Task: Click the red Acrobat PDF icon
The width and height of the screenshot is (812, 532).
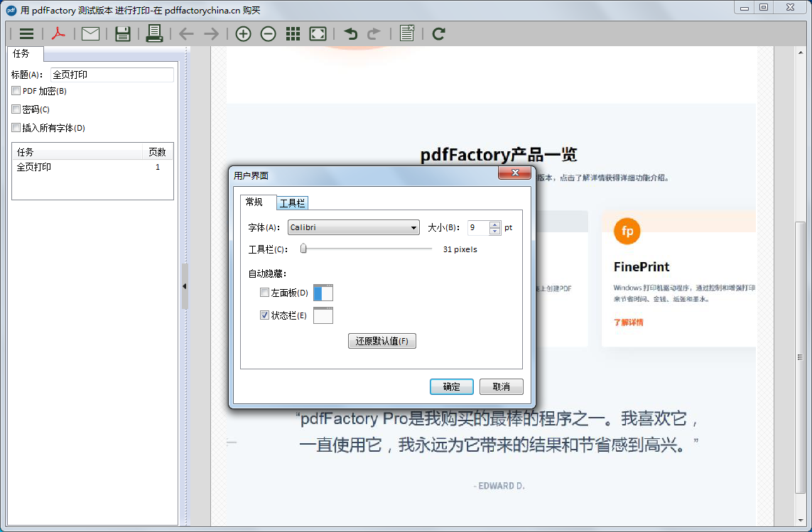Action: 58,33
